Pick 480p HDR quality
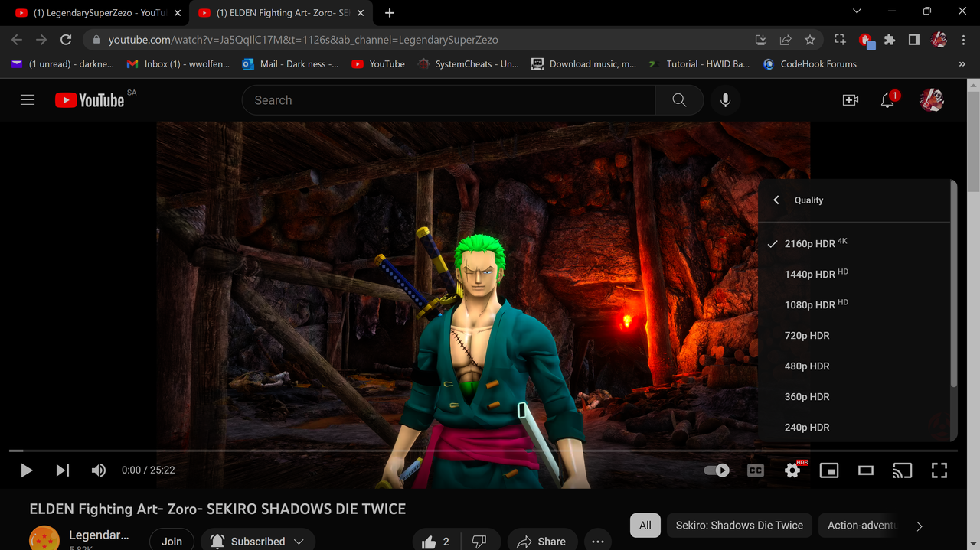 pyautogui.click(x=854, y=366)
